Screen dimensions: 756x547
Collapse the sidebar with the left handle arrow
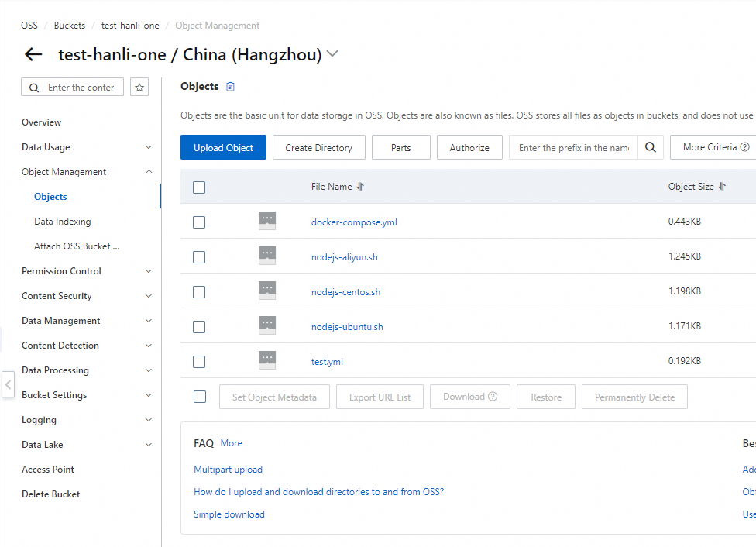[9, 384]
